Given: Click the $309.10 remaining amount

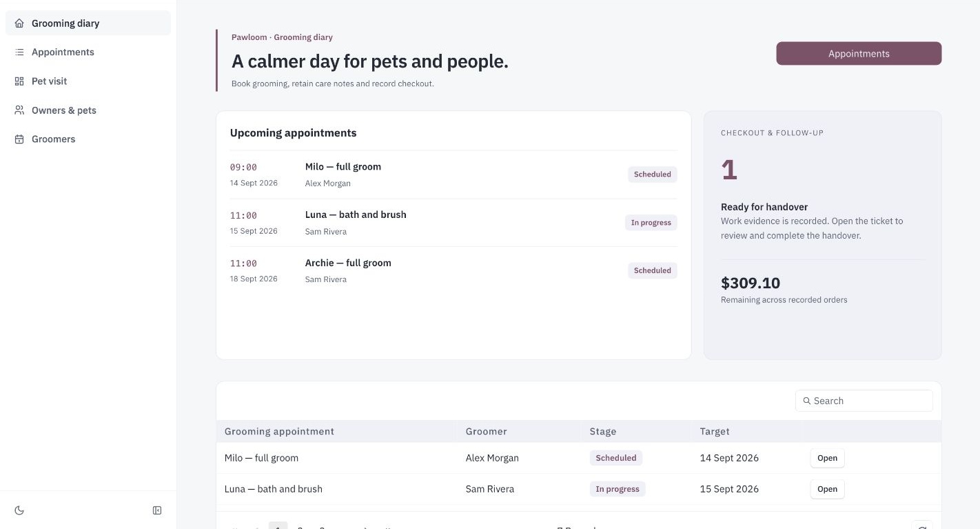Looking at the screenshot, I should coord(751,283).
